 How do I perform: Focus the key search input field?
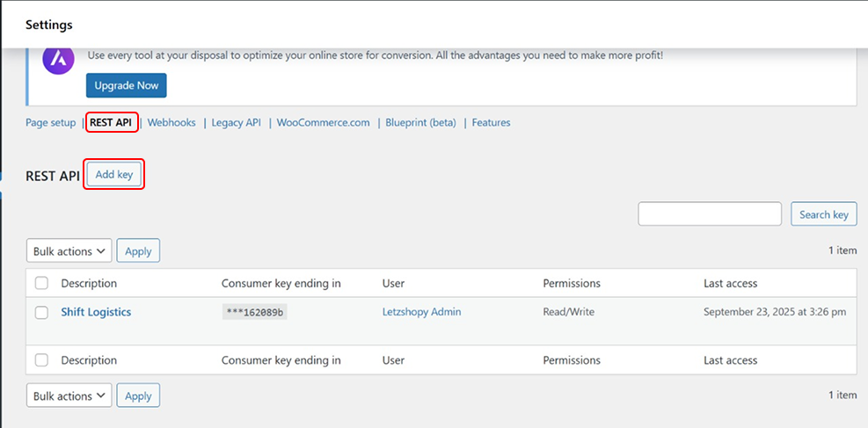point(709,214)
